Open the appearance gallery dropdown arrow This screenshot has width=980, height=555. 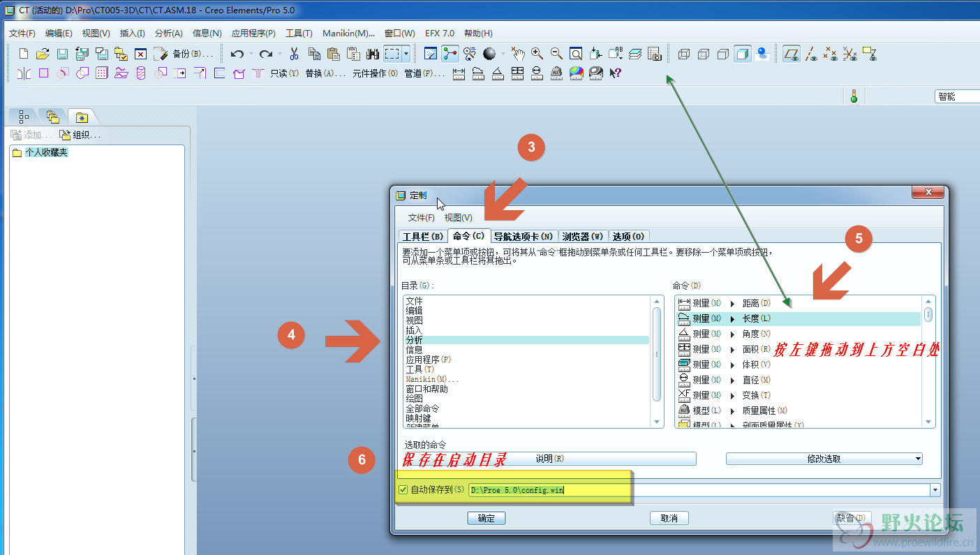503,54
